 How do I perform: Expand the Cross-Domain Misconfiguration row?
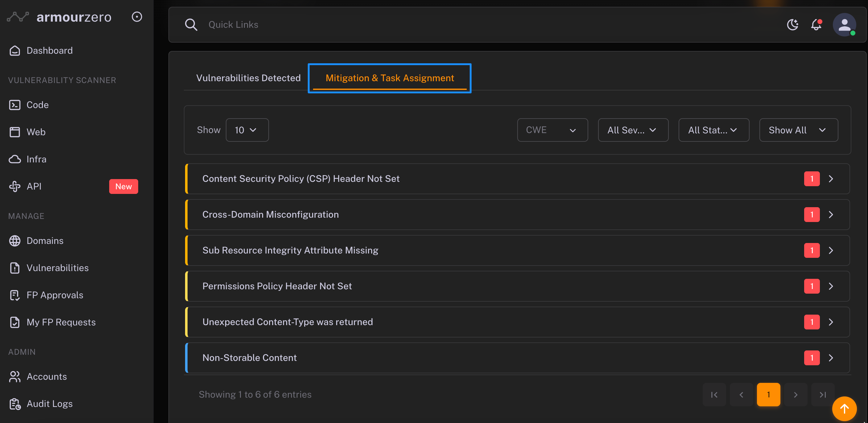[831, 215]
